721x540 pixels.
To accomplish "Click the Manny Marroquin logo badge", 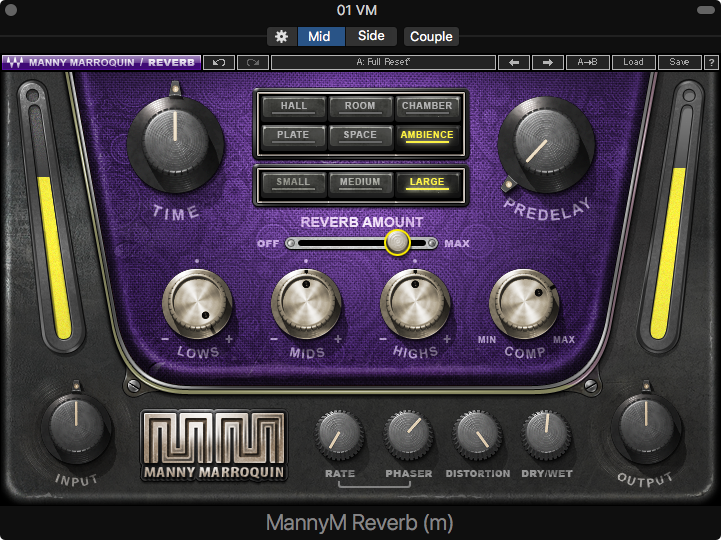I will point(214,445).
